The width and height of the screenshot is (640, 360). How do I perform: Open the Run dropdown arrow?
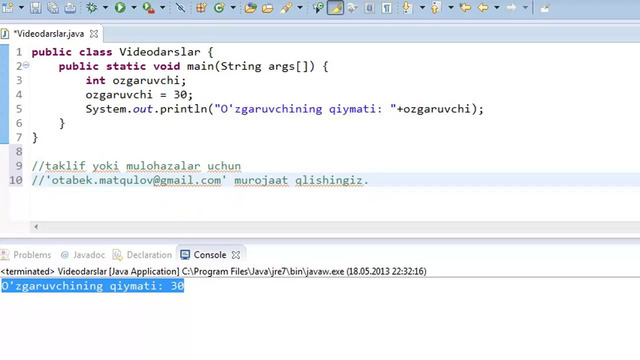pyautogui.click(x=133, y=7)
